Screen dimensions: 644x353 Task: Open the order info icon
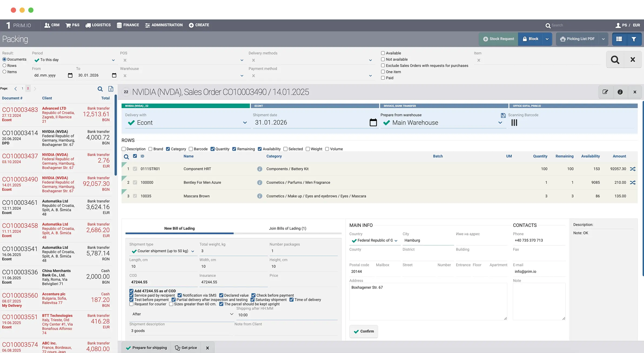coord(620,92)
